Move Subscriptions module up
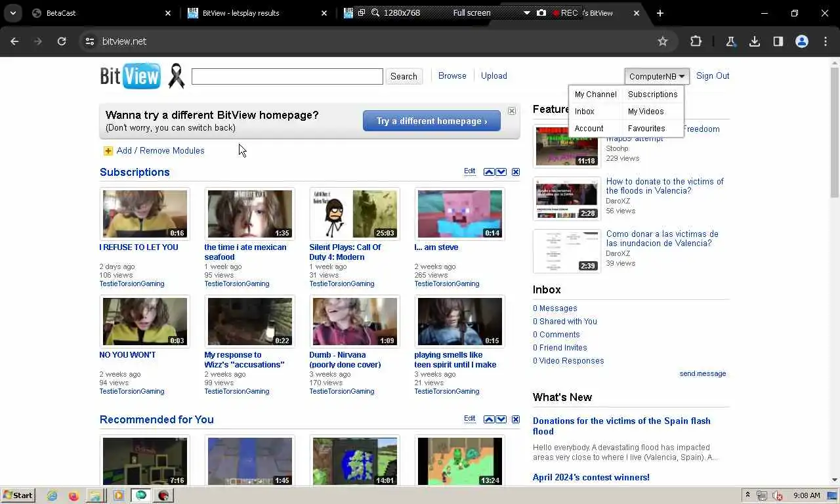Screen dimensions: 840x504 click(489, 172)
